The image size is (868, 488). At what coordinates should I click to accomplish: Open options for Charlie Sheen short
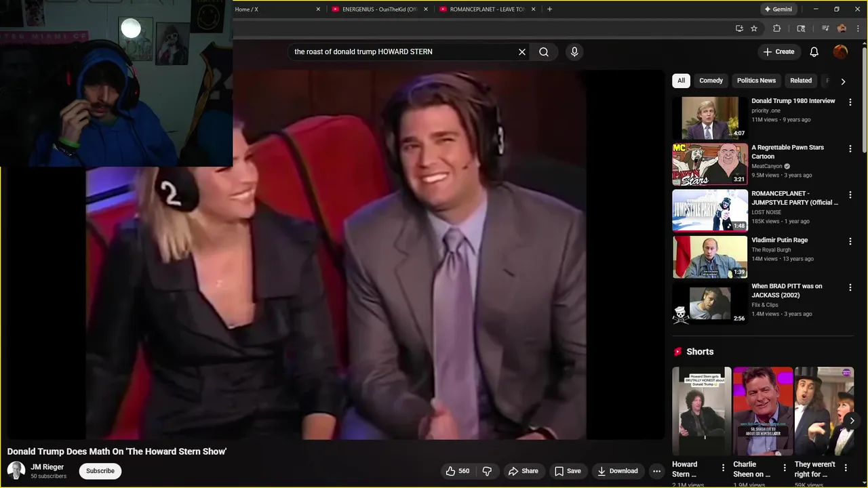point(785,468)
